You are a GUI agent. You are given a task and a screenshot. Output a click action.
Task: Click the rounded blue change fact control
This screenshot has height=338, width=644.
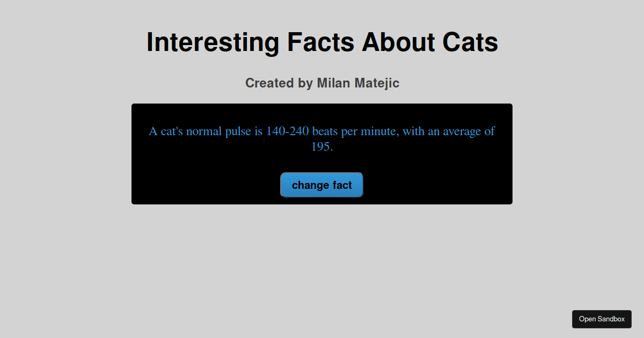(321, 185)
